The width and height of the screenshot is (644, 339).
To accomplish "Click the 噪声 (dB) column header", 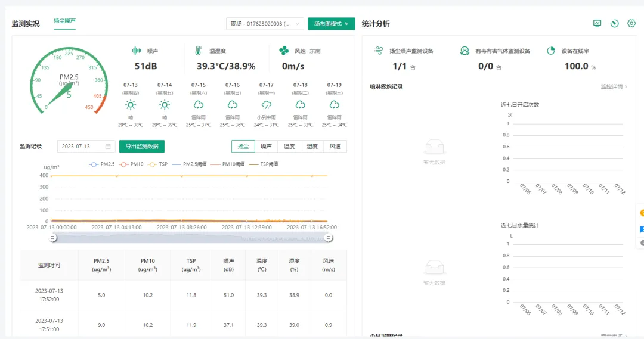I will (x=229, y=265).
